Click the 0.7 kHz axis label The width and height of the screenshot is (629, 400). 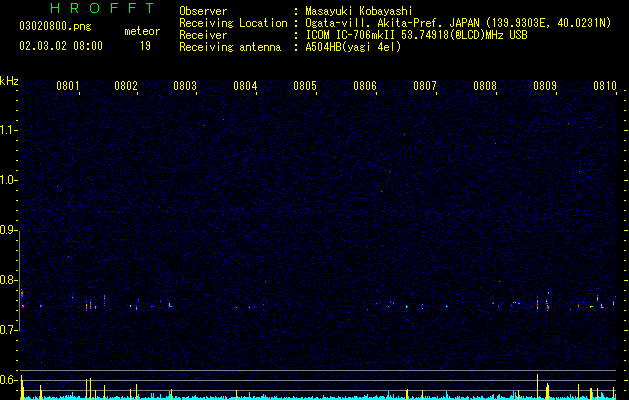[x=8, y=330]
